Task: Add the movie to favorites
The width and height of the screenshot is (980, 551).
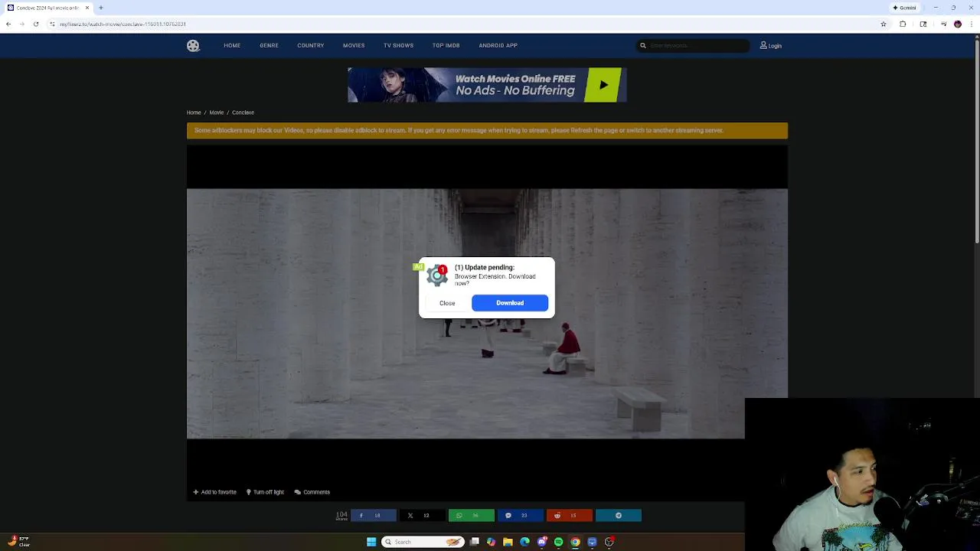Action: [214, 492]
